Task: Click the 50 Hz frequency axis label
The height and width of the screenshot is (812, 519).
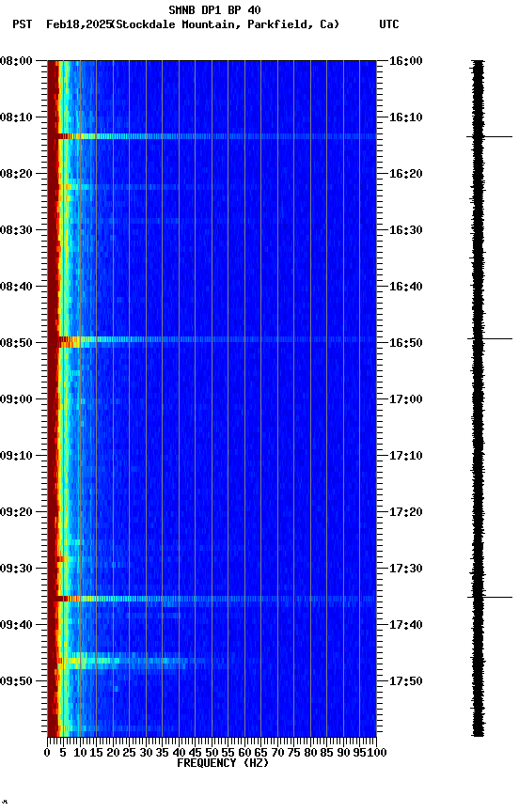Action: coord(212,753)
